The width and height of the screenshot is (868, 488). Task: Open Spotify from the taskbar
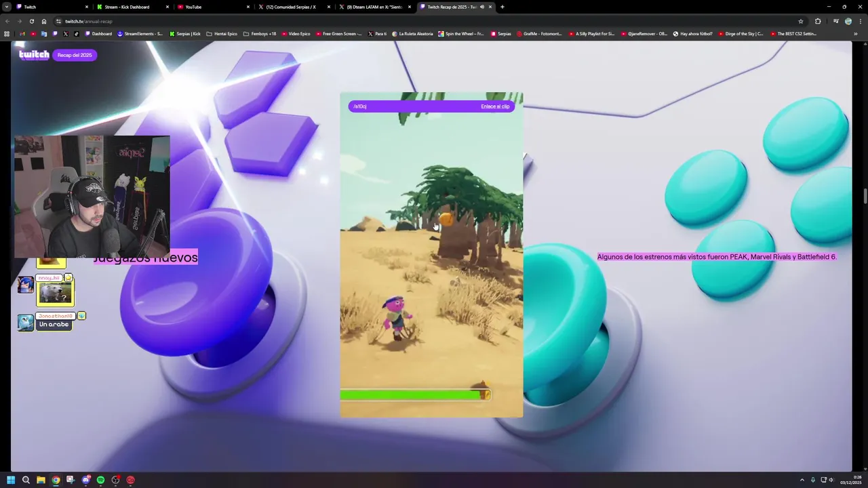click(x=100, y=480)
